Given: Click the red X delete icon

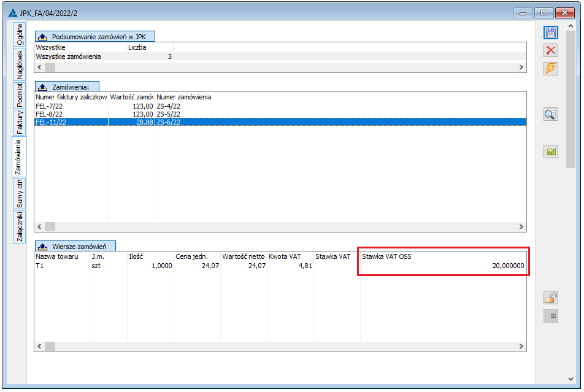Looking at the screenshot, I should click(550, 50).
